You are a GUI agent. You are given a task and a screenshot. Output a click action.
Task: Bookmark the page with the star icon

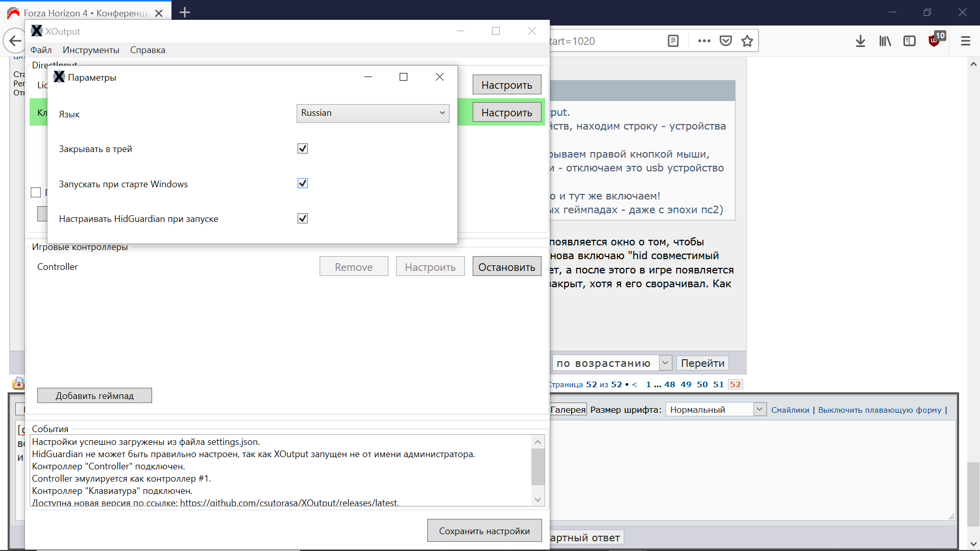click(x=747, y=41)
